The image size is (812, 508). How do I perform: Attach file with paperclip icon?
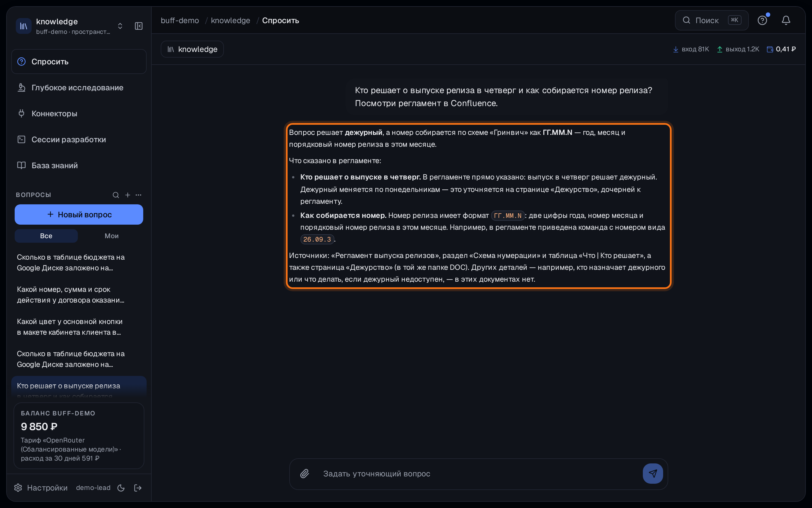pos(304,473)
